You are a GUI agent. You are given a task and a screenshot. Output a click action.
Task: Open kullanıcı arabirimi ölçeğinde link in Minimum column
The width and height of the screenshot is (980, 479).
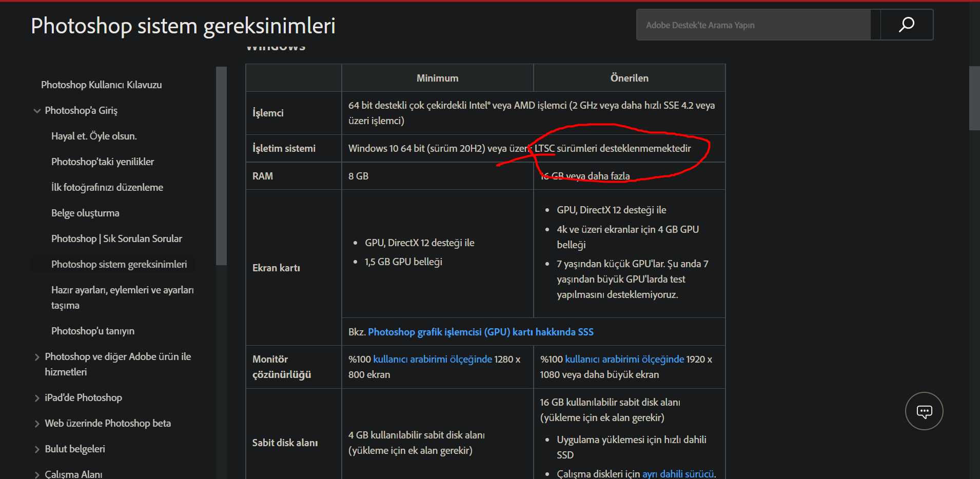pyautogui.click(x=433, y=359)
